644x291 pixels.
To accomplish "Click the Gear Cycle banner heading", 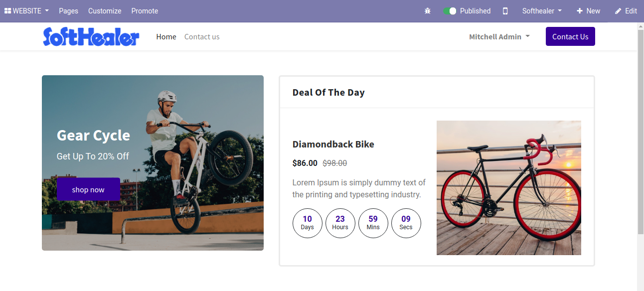I will [x=93, y=135].
